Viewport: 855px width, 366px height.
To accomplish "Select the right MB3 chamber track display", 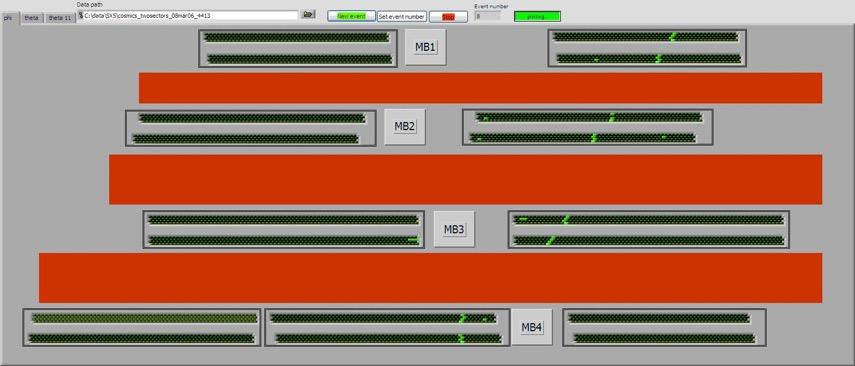I will 648,230.
